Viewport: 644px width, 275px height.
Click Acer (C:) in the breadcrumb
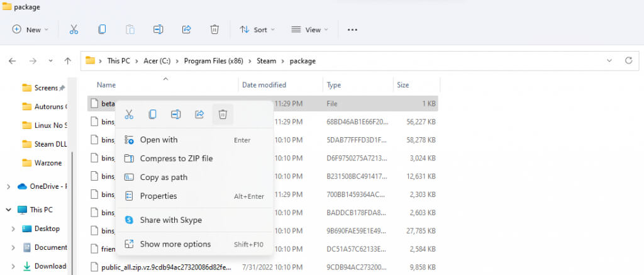[x=157, y=61]
